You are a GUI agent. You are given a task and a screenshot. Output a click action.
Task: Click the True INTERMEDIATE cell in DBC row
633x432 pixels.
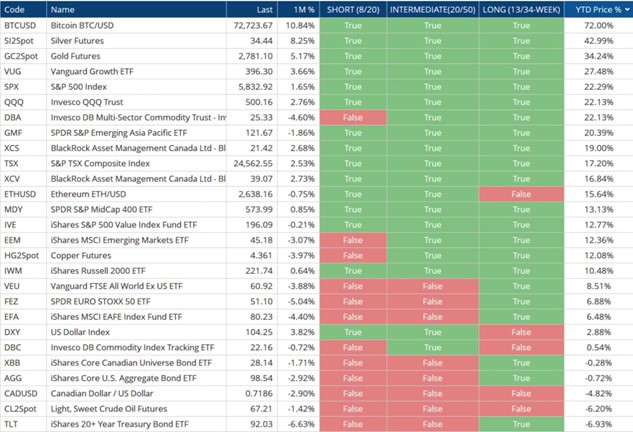pos(432,348)
